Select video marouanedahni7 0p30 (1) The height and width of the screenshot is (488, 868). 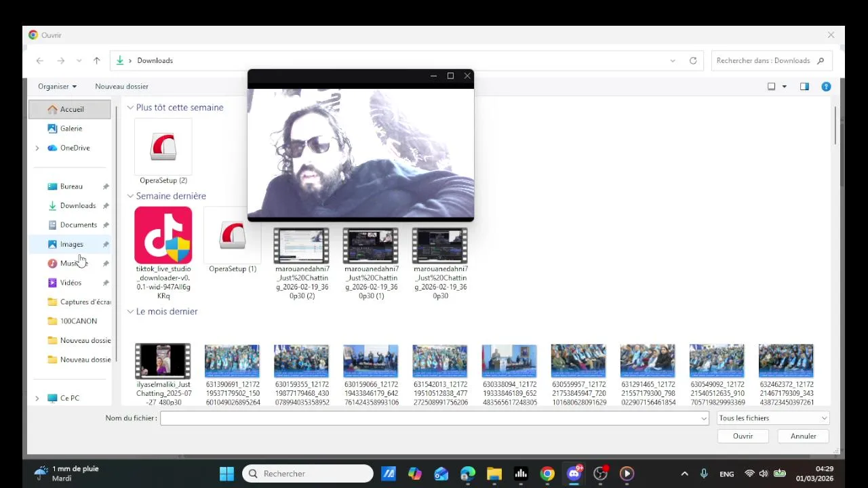pyautogui.click(x=371, y=263)
